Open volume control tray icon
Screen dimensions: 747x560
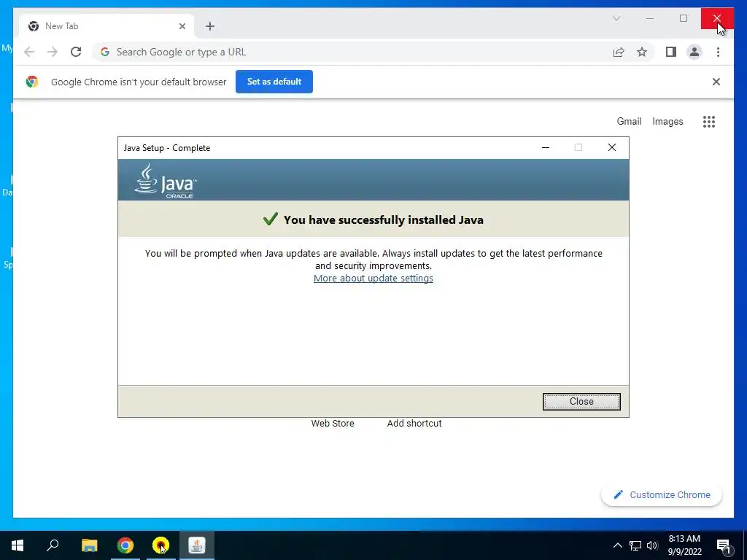click(652, 545)
